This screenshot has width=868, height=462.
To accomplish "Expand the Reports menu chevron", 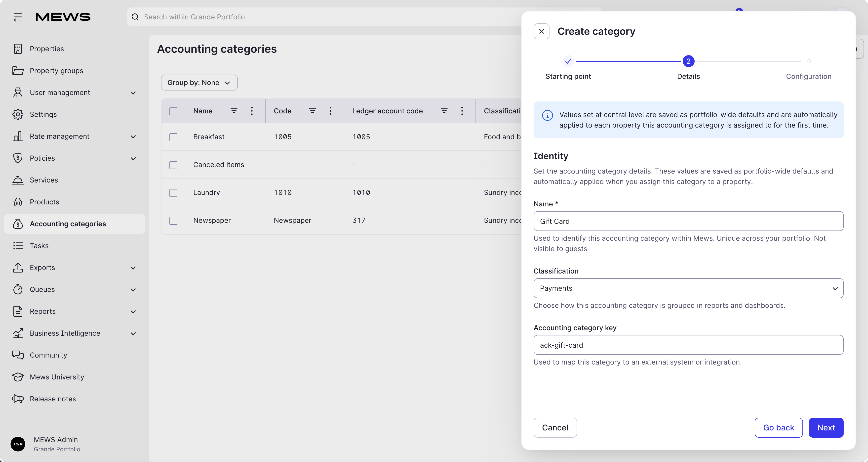I will pyautogui.click(x=133, y=312).
